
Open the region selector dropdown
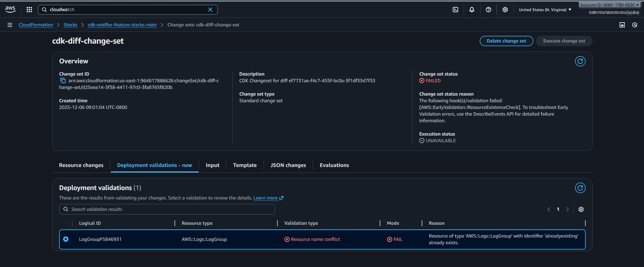click(544, 9)
